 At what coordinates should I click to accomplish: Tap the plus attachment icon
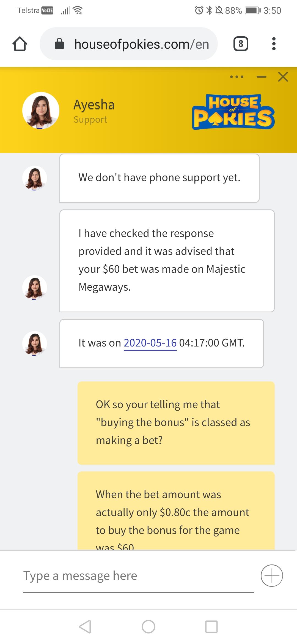[x=272, y=575]
